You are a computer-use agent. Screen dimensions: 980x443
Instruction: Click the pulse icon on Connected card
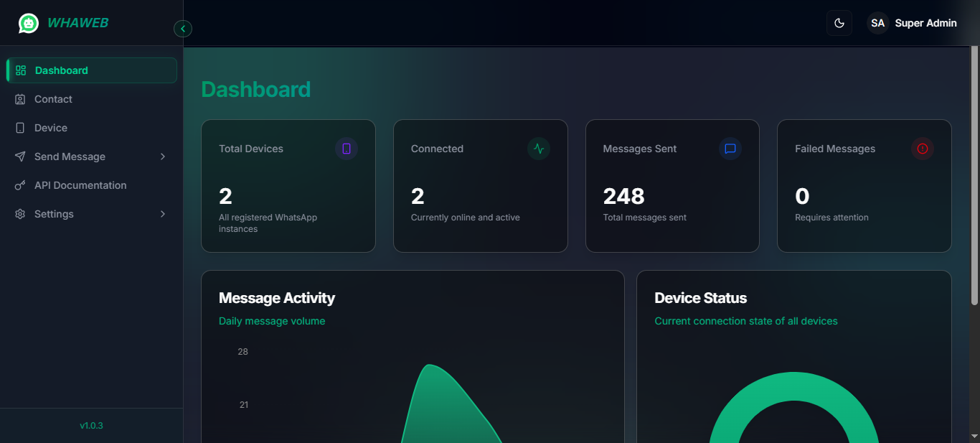point(538,149)
